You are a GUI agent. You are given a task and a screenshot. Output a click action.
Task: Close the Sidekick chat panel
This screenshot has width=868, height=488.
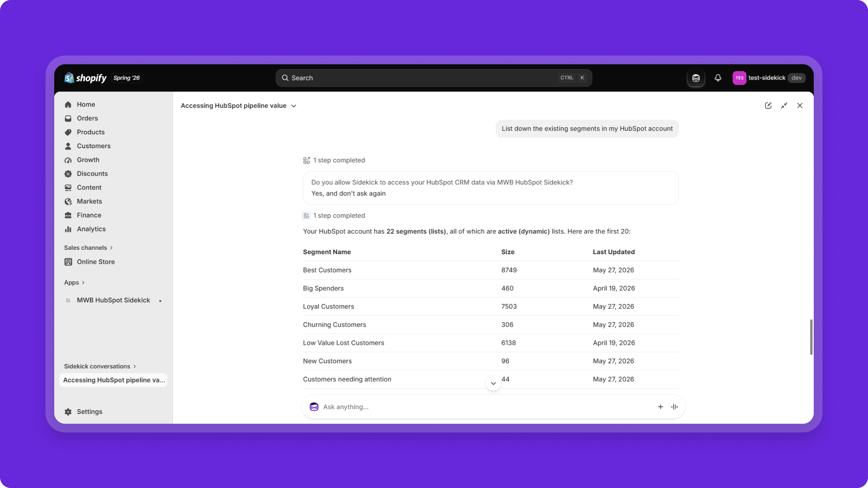[x=800, y=106]
